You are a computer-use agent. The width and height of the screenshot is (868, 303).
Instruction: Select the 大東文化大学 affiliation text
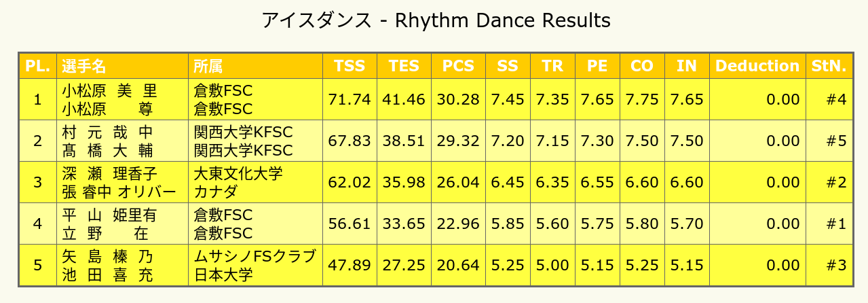(238, 173)
